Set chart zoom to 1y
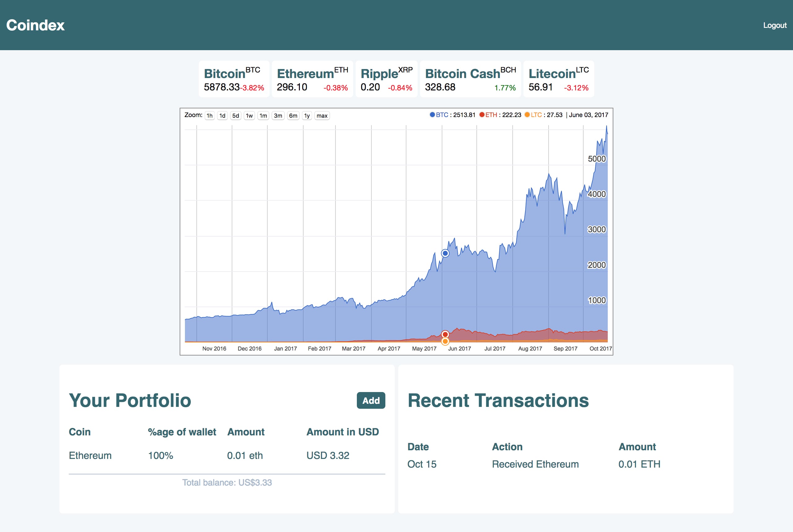 point(307,116)
